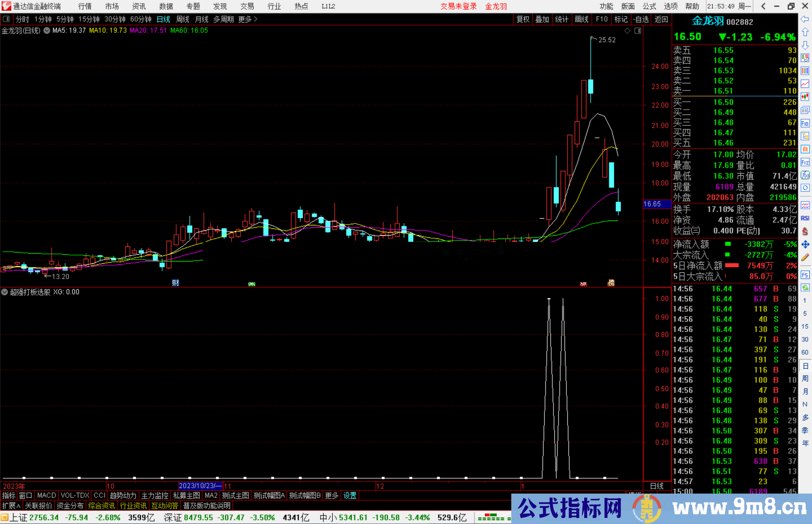Click the candlestick chart sidebar icon

pos(805,97)
